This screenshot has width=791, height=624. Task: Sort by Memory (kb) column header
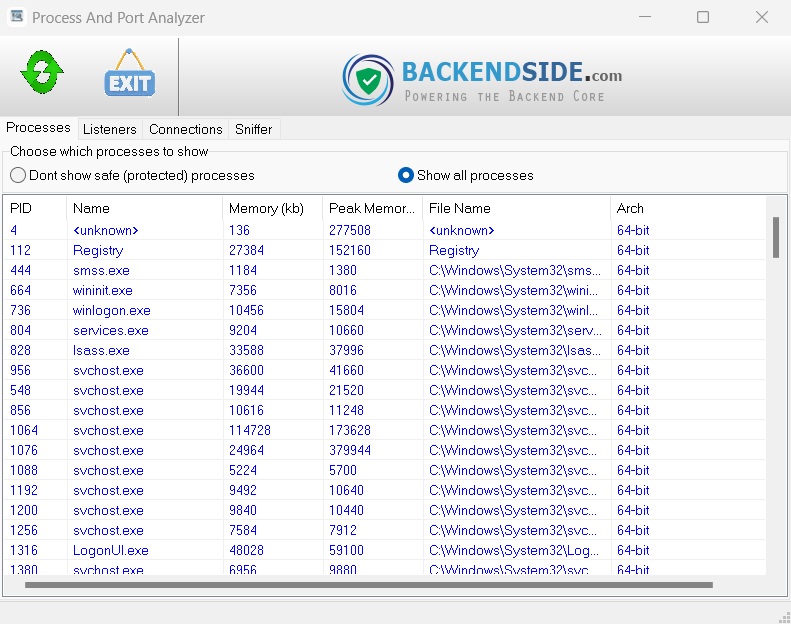272,208
